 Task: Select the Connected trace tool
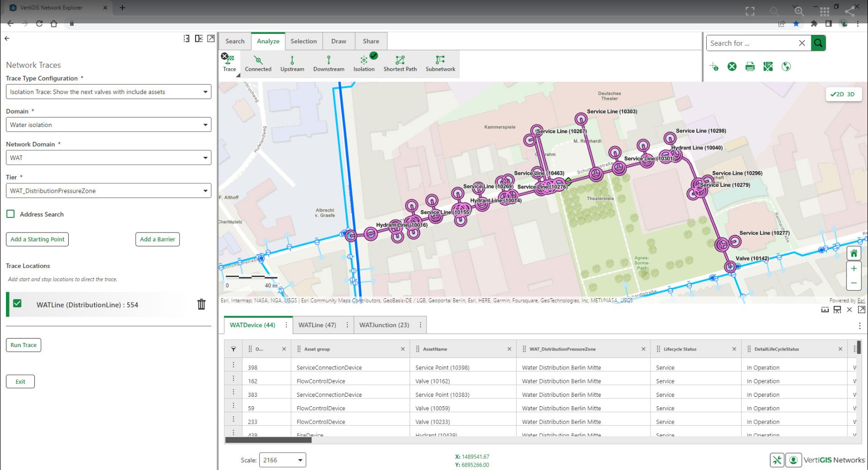[x=258, y=64]
